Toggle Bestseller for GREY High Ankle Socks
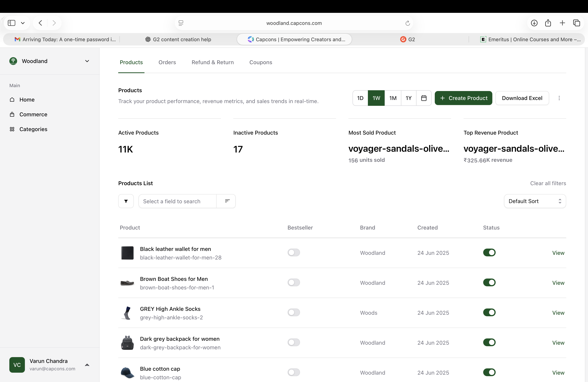The height and width of the screenshot is (382, 588). [x=294, y=312]
